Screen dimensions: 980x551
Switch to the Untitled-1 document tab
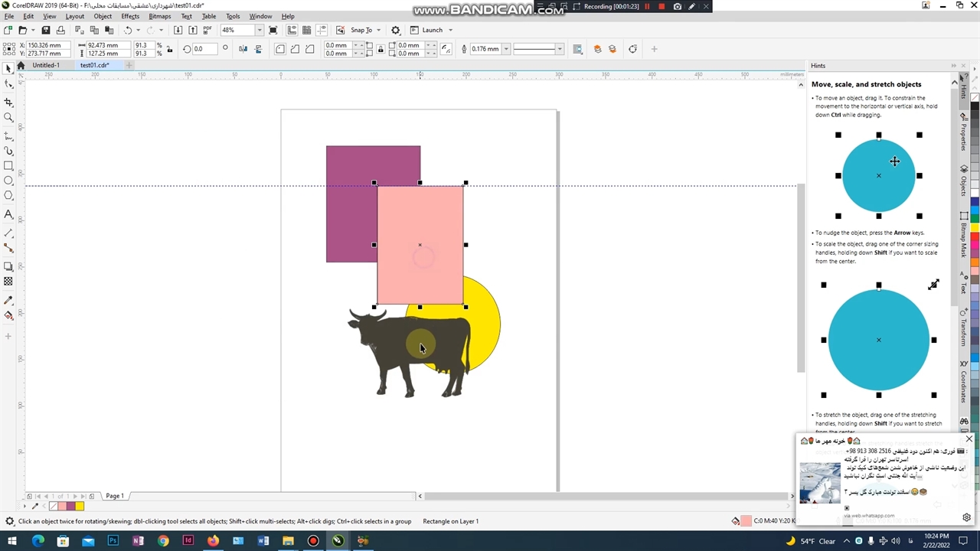pos(46,65)
